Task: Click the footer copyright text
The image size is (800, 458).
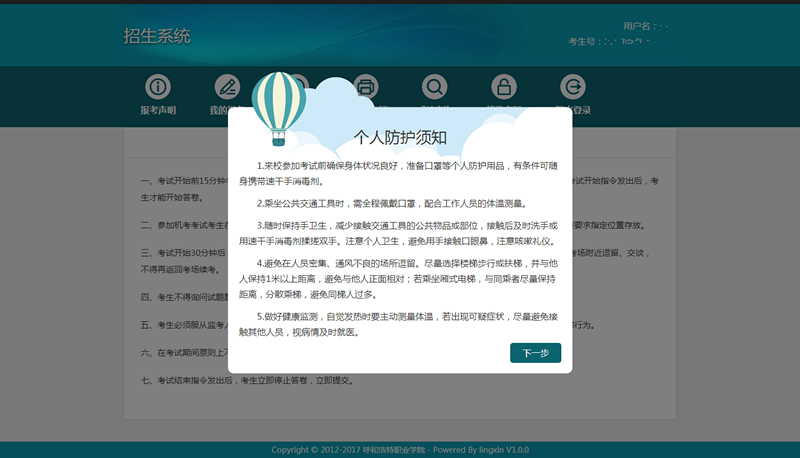Action: 400,450
